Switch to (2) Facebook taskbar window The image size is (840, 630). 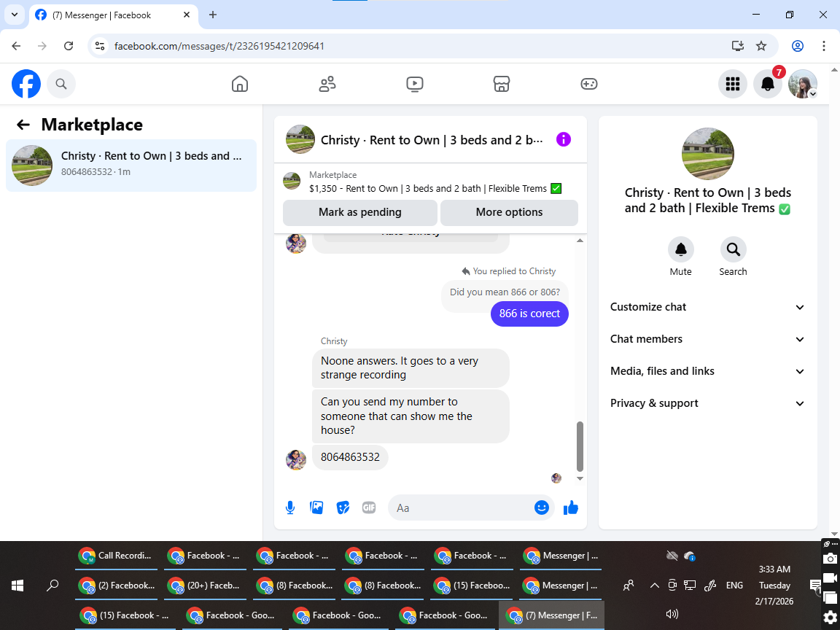(x=116, y=586)
